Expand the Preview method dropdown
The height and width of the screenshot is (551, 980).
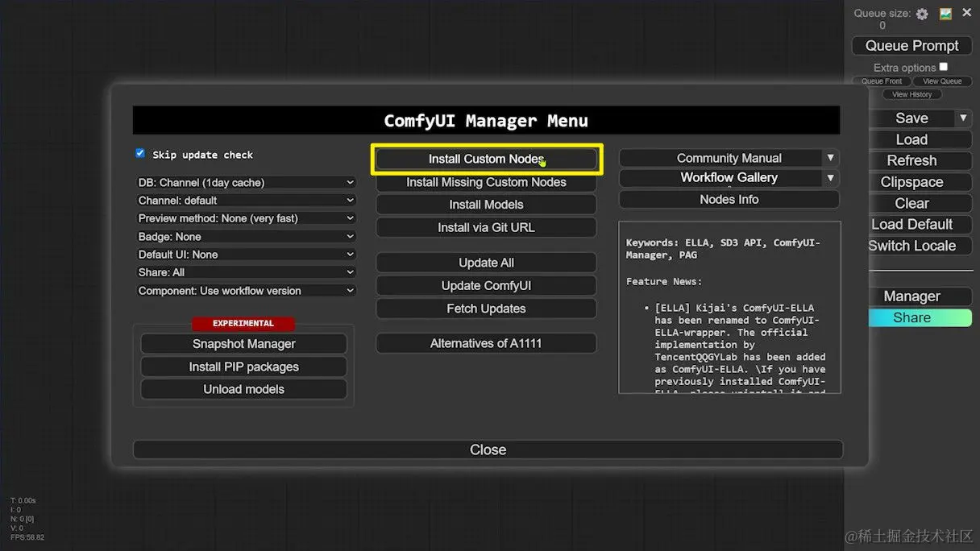(x=246, y=218)
